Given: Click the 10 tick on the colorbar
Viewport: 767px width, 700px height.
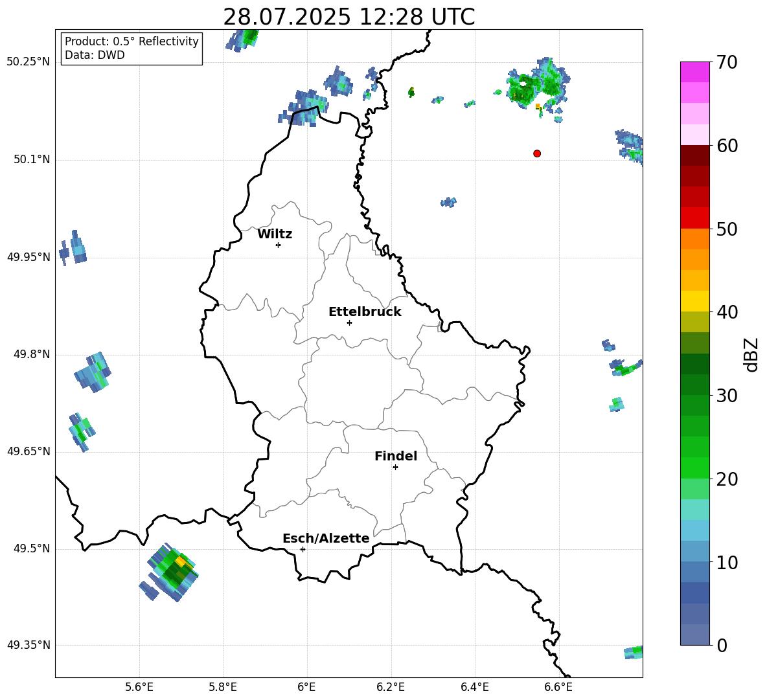Looking at the screenshot, I should click(727, 562).
